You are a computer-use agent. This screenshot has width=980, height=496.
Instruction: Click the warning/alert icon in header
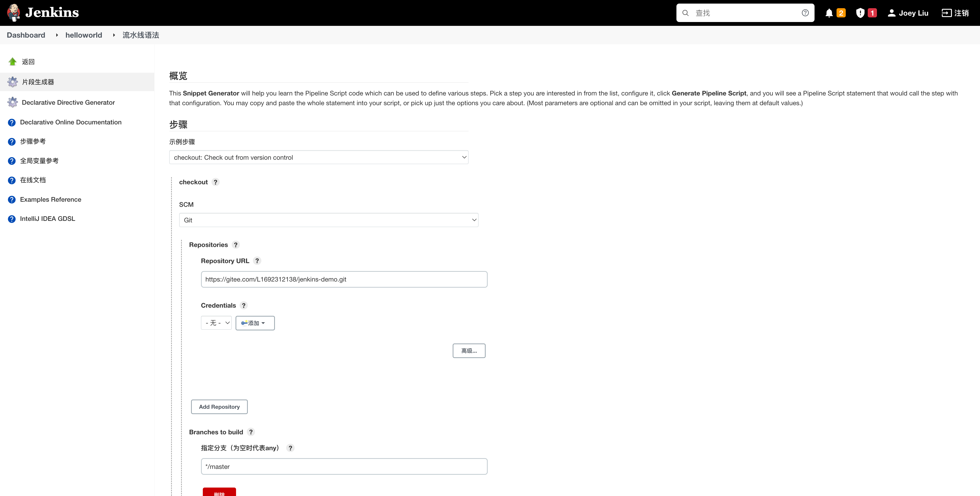861,13
